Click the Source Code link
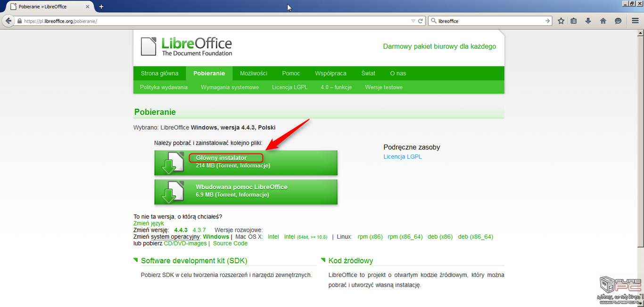Viewport: 644px width, 307px height. pyautogui.click(x=230, y=243)
